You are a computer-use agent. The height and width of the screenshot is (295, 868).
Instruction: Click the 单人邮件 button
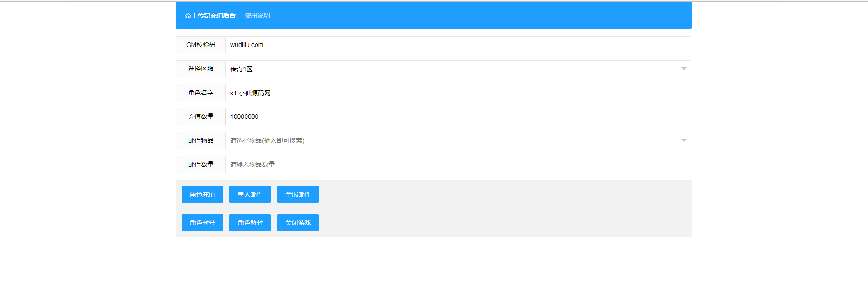click(250, 194)
